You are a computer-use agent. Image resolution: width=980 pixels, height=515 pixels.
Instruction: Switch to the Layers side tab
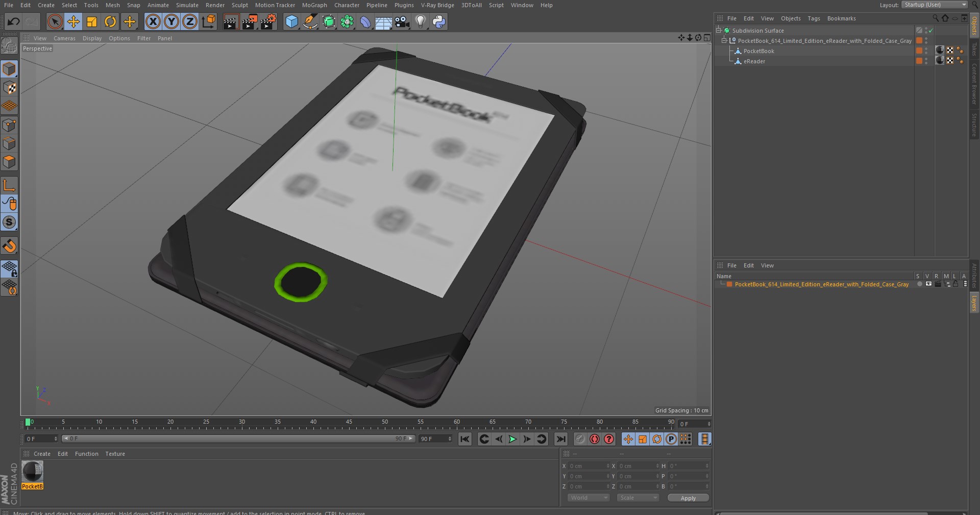pyautogui.click(x=974, y=303)
